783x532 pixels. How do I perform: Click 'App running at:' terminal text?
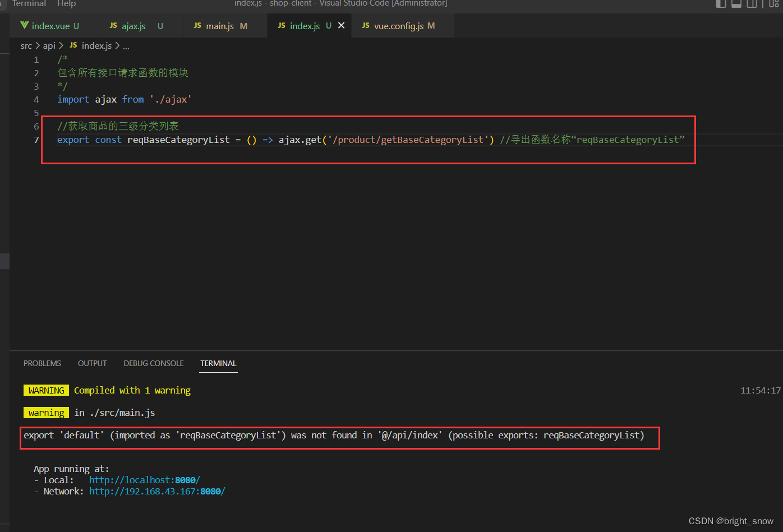pos(71,469)
